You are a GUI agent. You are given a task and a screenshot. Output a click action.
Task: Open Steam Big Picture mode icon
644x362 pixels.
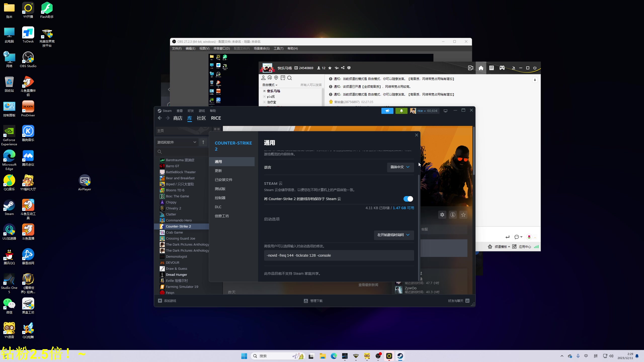point(446,111)
